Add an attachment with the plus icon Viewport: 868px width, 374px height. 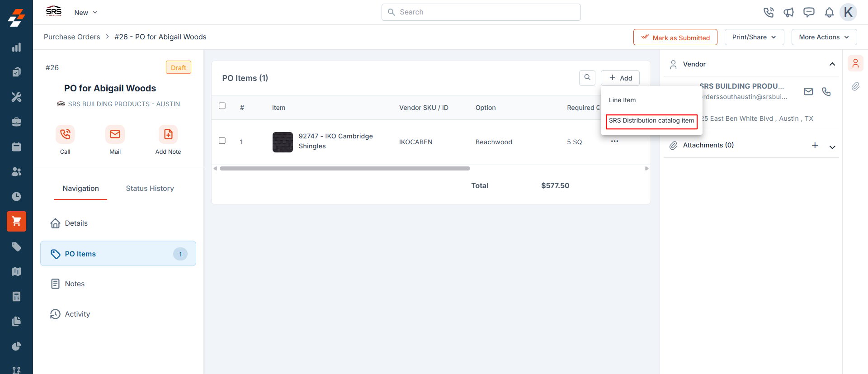[x=815, y=145]
